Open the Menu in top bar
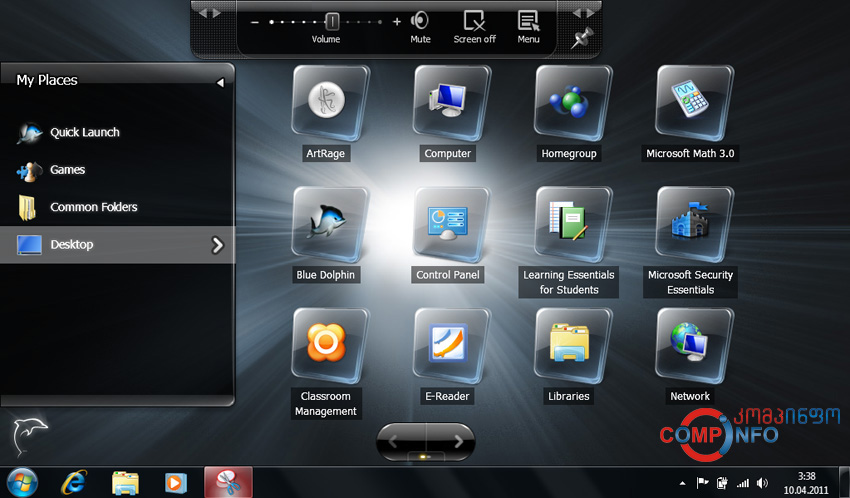The width and height of the screenshot is (850, 498). [528, 27]
